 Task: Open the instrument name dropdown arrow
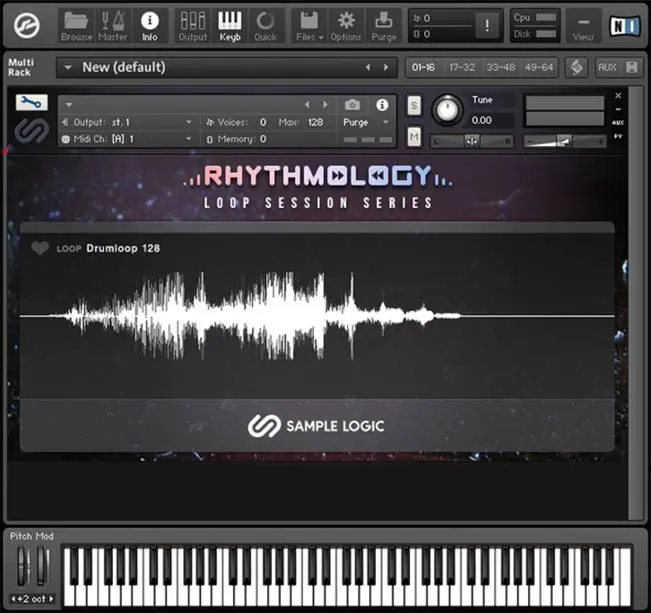point(69,105)
